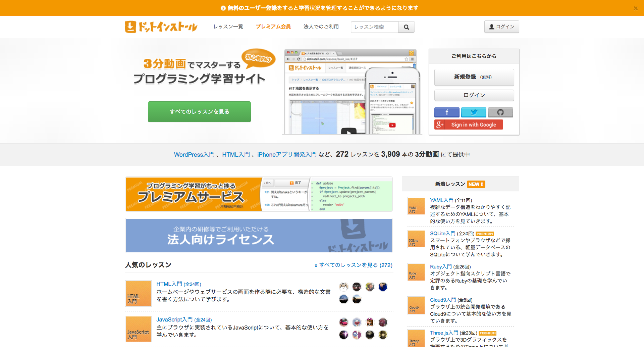Click the info icon in orange banner

click(x=223, y=8)
